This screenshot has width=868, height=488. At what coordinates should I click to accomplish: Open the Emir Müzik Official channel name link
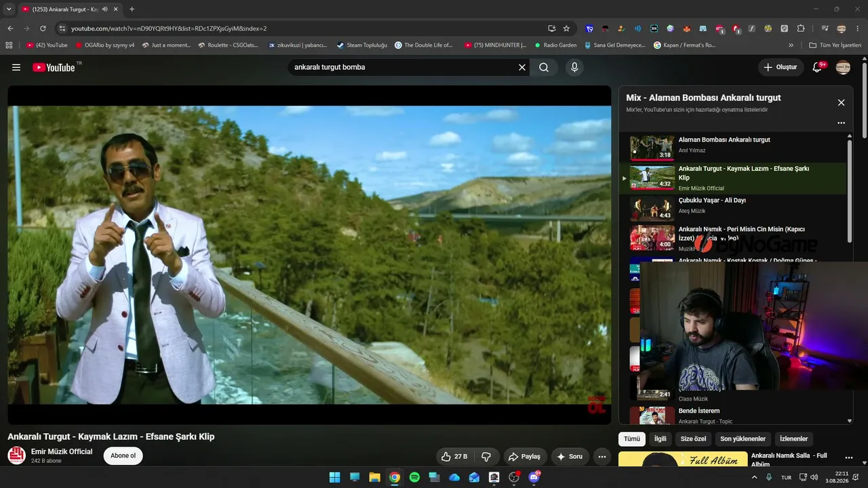tap(62, 451)
